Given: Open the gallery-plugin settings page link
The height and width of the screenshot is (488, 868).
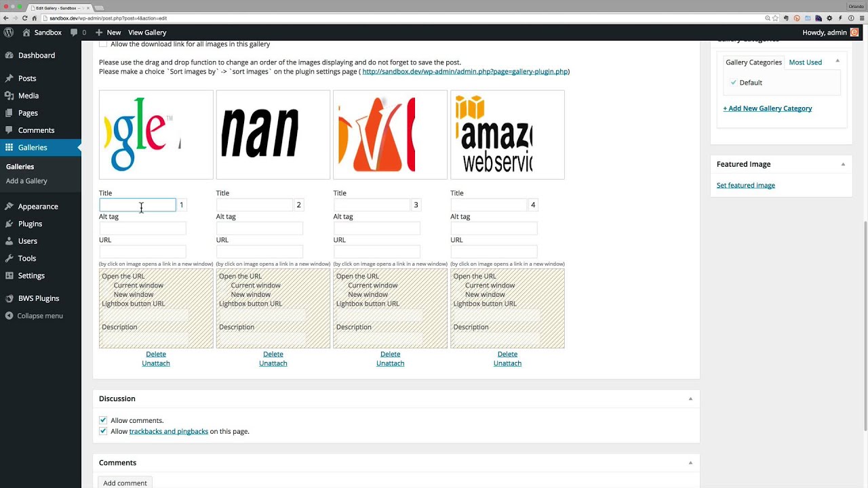Looking at the screenshot, I should click(x=465, y=71).
